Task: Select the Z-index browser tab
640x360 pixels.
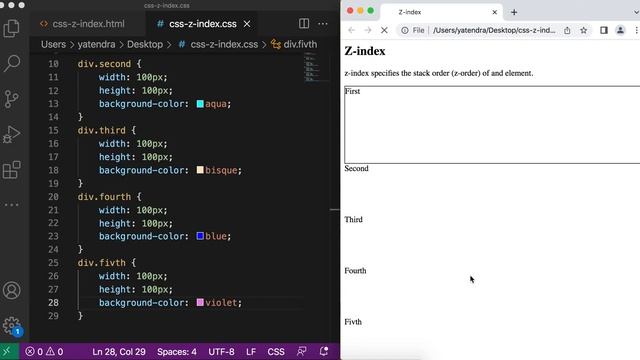Action: click(x=441, y=12)
